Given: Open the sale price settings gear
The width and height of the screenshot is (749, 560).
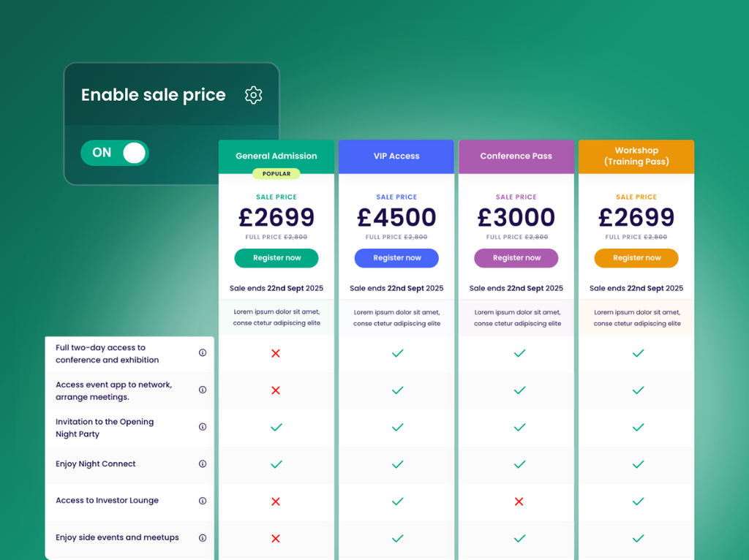Looking at the screenshot, I should click(253, 95).
